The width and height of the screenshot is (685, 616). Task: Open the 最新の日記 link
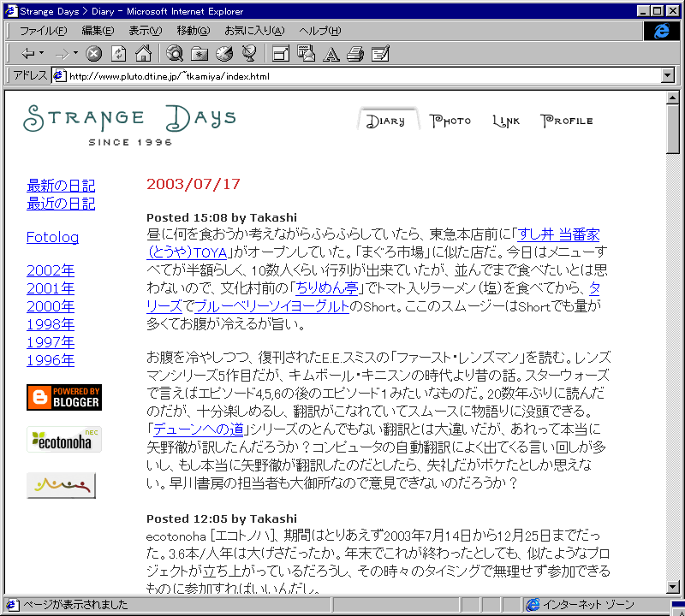click(x=61, y=186)
